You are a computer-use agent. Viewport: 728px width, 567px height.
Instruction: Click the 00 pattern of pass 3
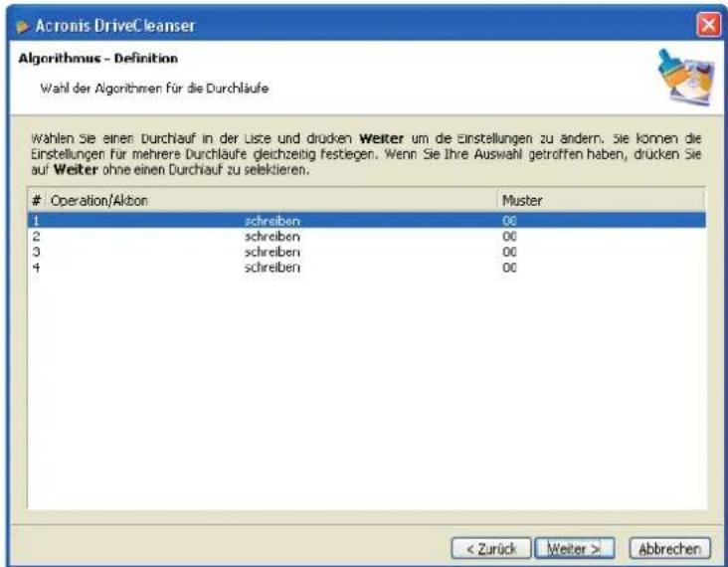click(509, 252)
